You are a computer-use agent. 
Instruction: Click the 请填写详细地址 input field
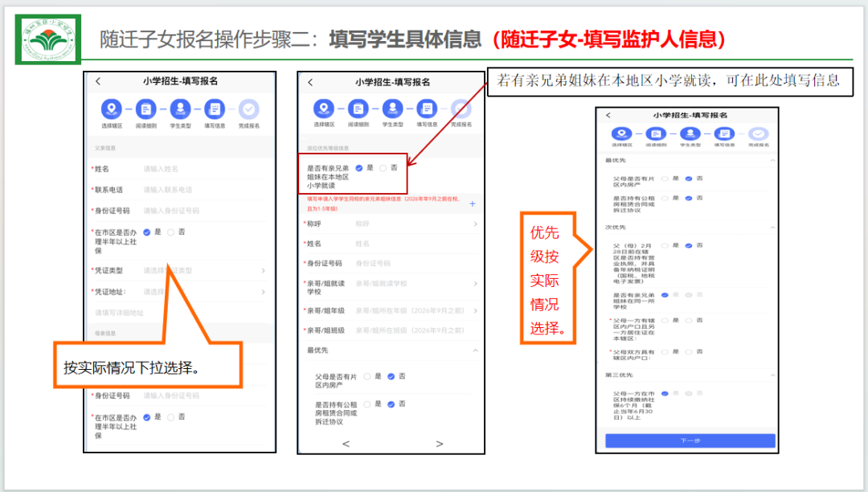click(x=178, y=313)
